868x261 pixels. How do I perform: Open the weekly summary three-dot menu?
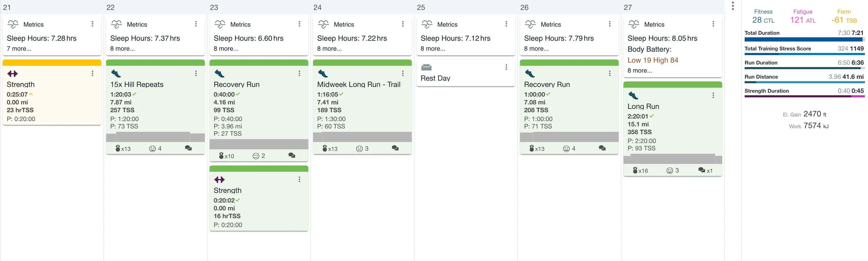[x=733, y=6]
